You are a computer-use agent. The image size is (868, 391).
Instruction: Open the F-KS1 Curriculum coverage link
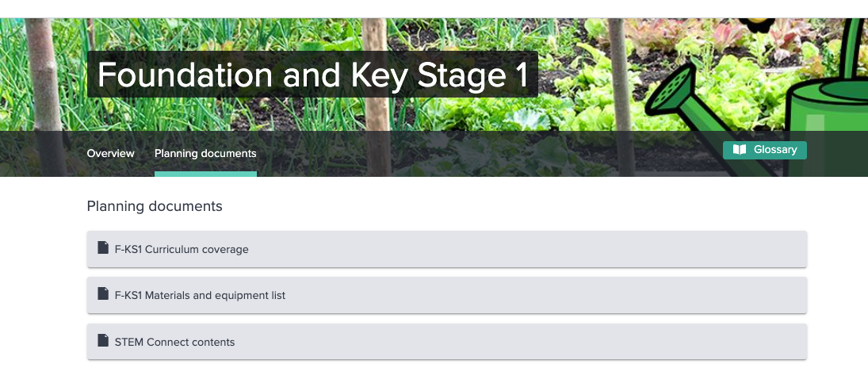[x=182, y=249]
